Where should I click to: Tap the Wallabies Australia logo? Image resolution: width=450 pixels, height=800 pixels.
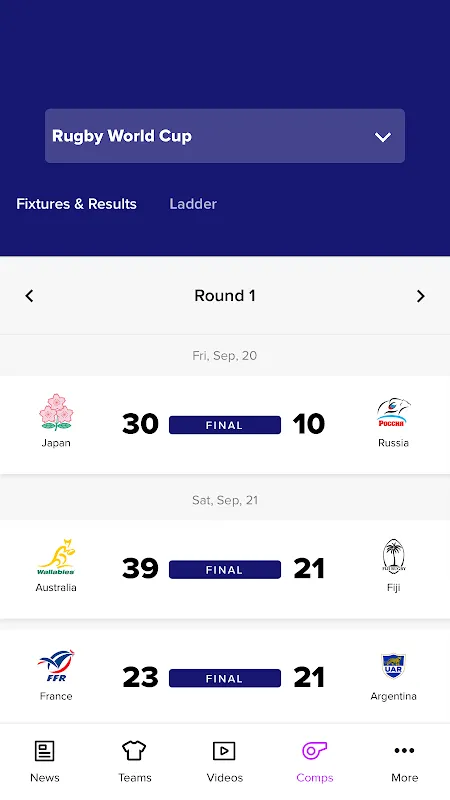click(x=56, y=557)
